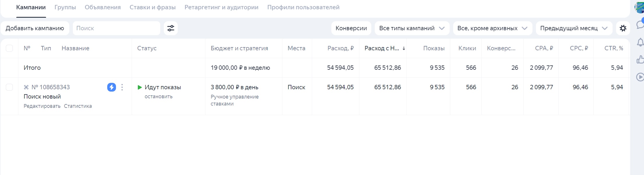
Task: Click the blue lightning bolt campaign icon
Action: pos(111,87)
